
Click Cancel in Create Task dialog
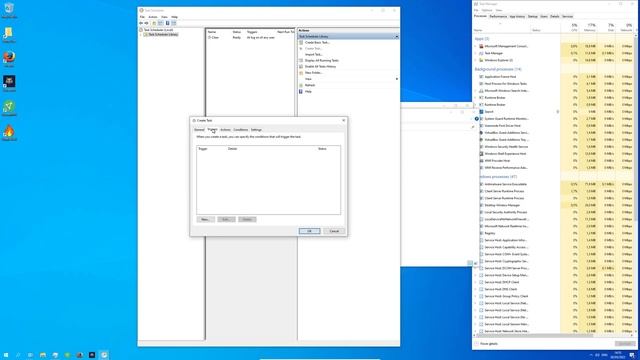click(x=334, y=231)
